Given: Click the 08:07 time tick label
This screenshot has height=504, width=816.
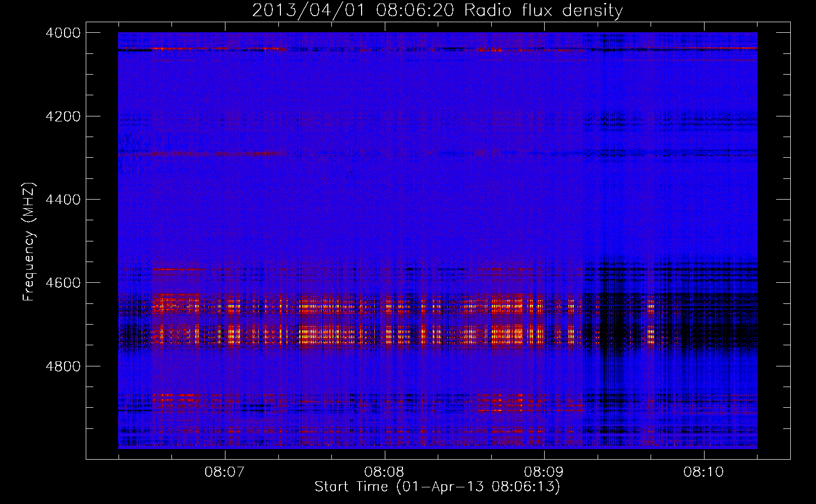Looking at the screenshot, I should 224,472.
